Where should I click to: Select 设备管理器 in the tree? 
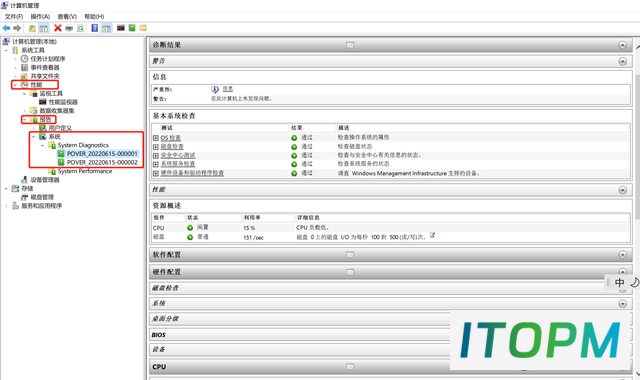tap(45, 180)
